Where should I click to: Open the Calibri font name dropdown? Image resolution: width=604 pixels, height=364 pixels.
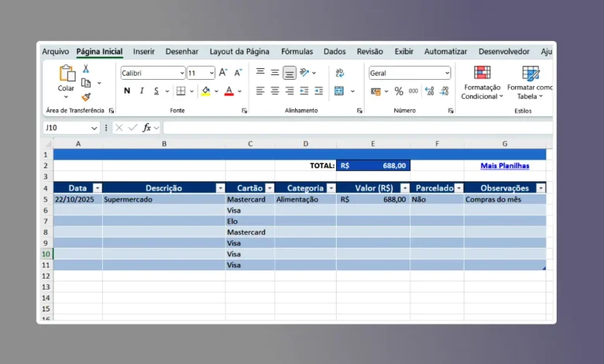(182, 73)
